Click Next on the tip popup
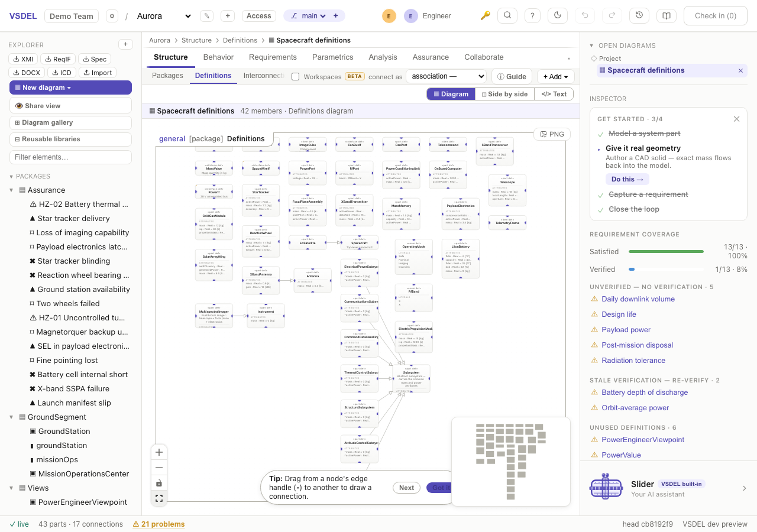Screen dimensions: 757x532 tap(406, 488)
